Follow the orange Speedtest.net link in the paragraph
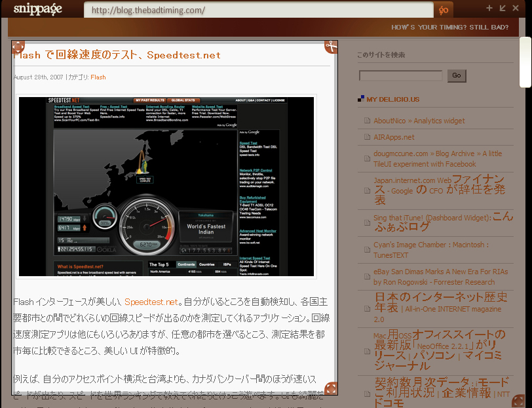The image size is (532, 408). click(151, 302)
